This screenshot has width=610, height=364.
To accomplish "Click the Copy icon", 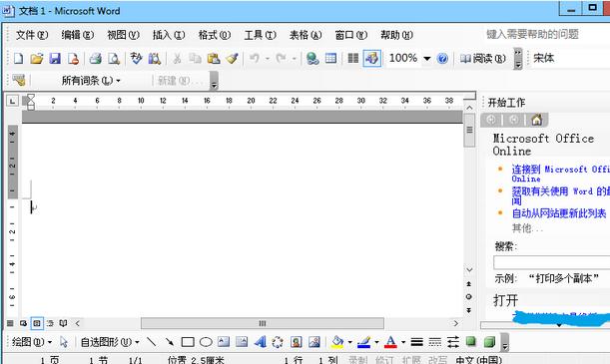I will [x=195, y=58].
